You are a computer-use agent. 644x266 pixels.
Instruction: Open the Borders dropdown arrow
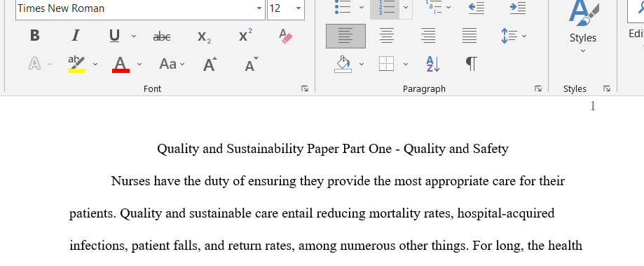[x=406, y=64]
